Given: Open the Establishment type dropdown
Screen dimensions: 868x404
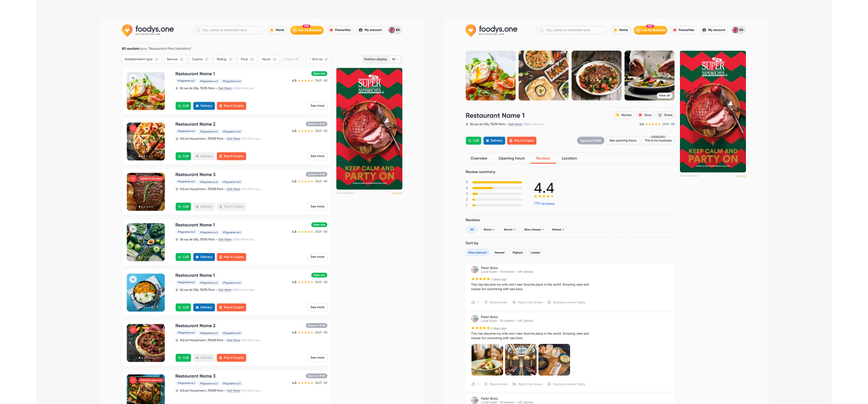Looking at the screenshot, I should click(x=142, y=59).
